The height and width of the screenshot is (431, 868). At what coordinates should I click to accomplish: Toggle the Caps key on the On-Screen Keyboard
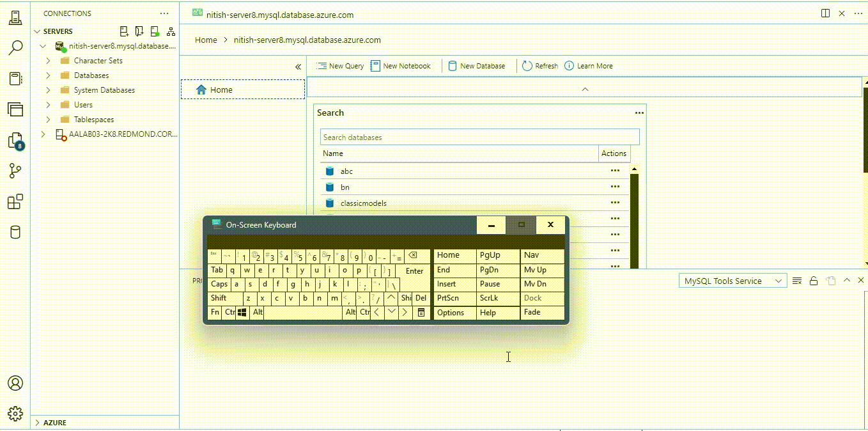[x=219, y=284]
